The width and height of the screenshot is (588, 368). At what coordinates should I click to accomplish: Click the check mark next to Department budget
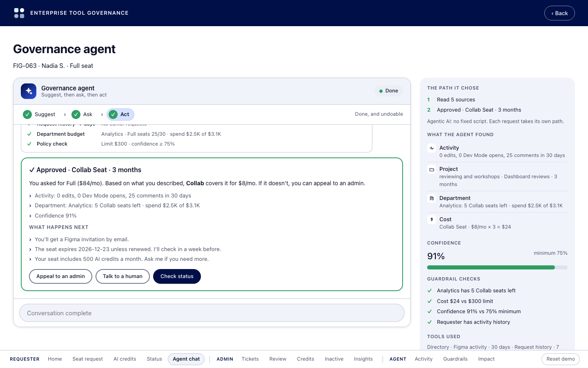[29, 134]
